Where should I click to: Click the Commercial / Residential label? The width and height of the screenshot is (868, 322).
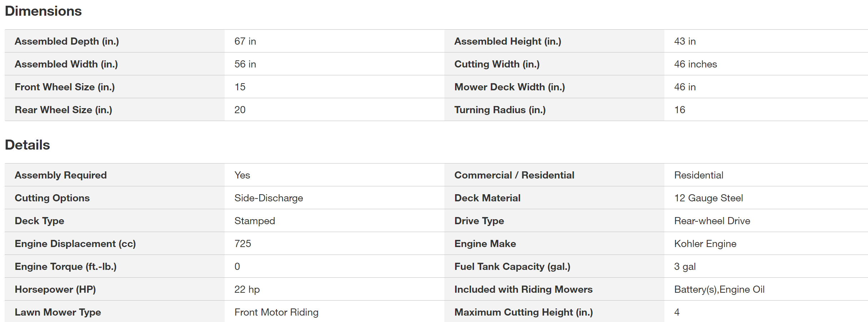coord(514,175)
